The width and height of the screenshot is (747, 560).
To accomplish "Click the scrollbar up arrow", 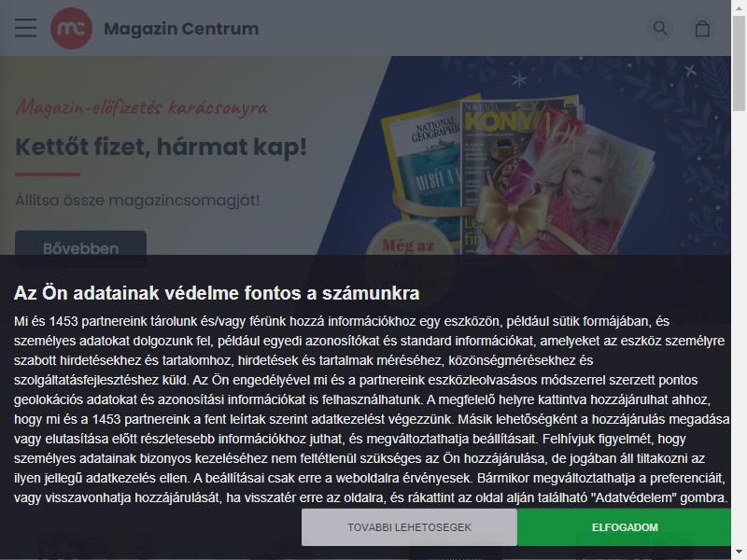I will tap(739, 7).
